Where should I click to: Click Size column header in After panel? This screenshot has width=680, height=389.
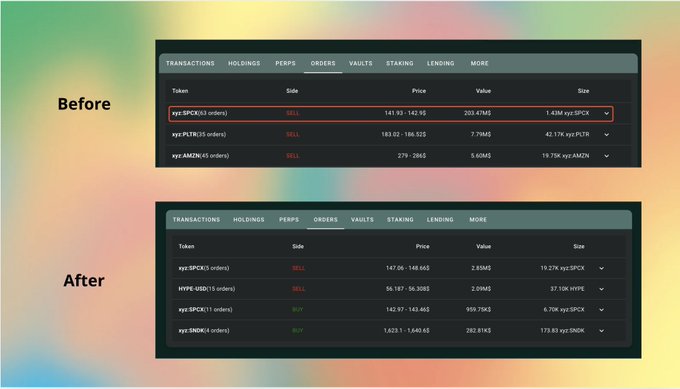(x=579, y=246)
